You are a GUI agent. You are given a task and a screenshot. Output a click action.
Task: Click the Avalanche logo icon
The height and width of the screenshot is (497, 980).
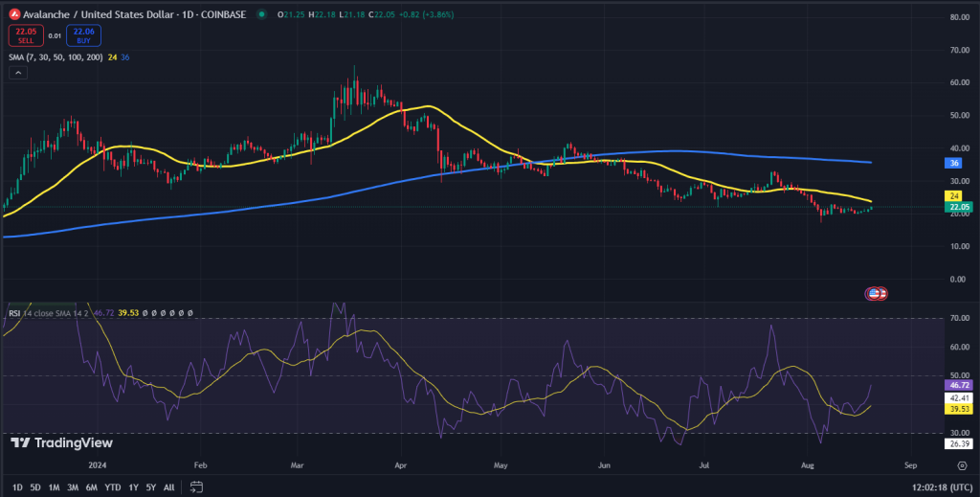tap(14, 16)
